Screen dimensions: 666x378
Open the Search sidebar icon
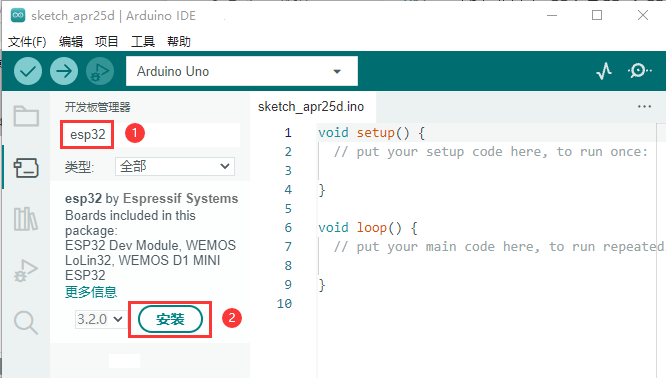(x=26, y=323)
